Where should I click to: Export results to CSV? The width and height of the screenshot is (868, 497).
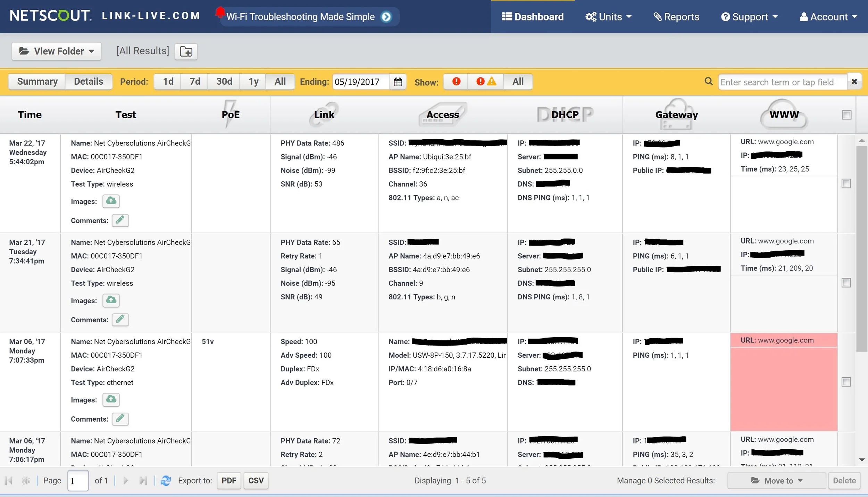(x=256, y=481)
